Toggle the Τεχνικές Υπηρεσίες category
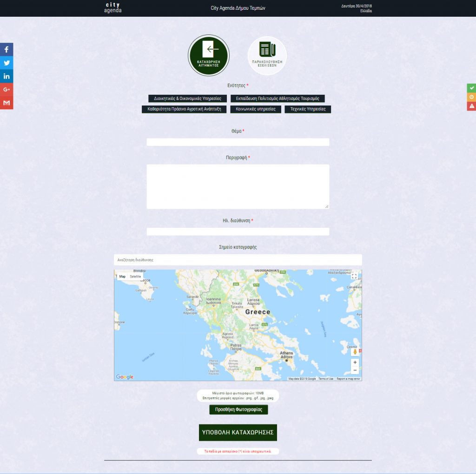476x474 pixels. [x=308, y=109]
